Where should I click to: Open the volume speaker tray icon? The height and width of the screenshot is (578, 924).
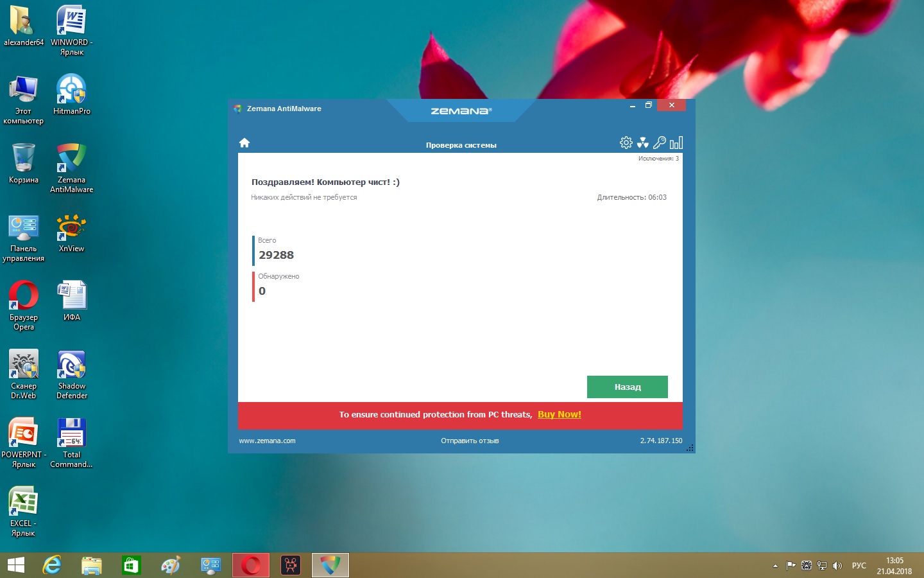coord(837,566)
